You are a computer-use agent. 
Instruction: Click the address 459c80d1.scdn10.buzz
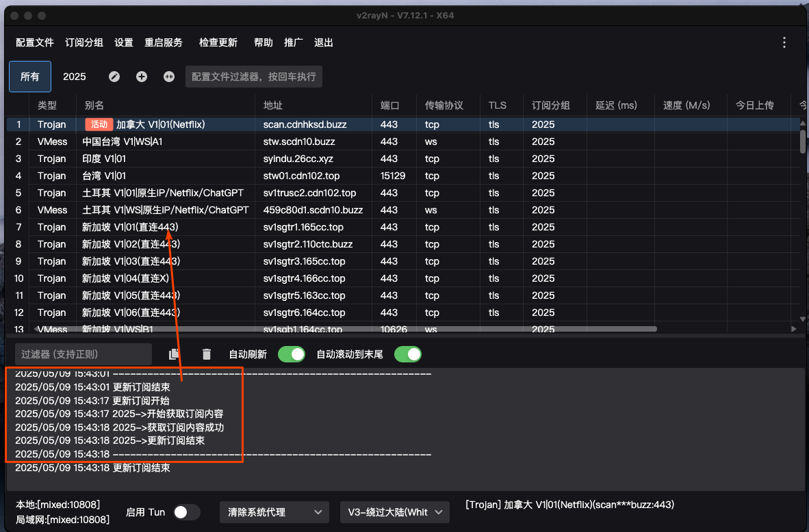[x=313, y=210]
